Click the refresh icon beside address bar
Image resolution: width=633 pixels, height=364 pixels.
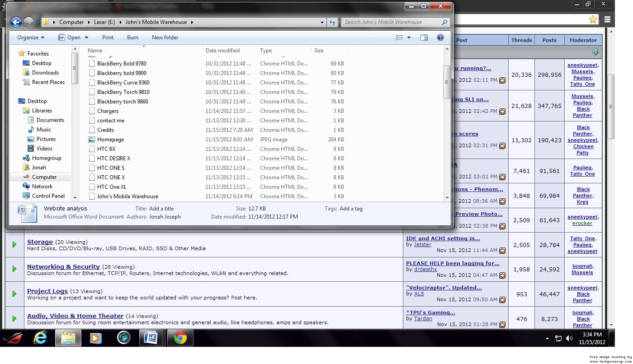point(332,22)
